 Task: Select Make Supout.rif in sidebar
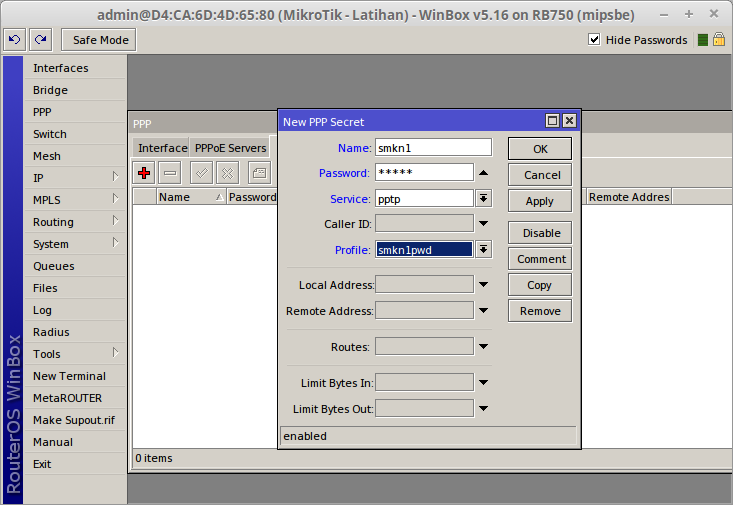[x=75, y=419]
